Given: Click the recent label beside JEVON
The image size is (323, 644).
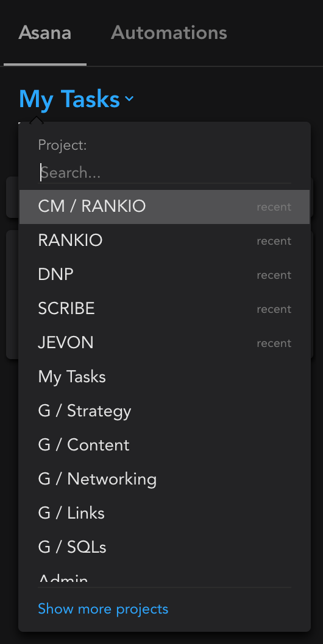Looking at the screenshot, I should (x=274, y=343).
